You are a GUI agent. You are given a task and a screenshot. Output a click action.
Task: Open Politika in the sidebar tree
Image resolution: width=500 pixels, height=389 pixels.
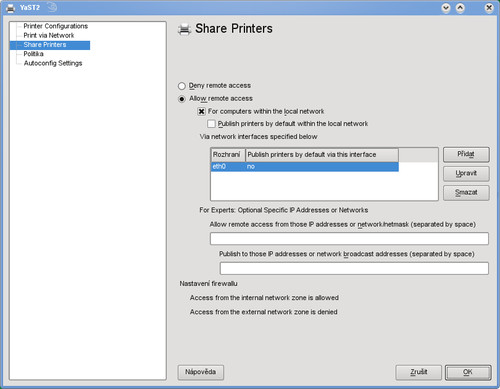pos(33,54)
